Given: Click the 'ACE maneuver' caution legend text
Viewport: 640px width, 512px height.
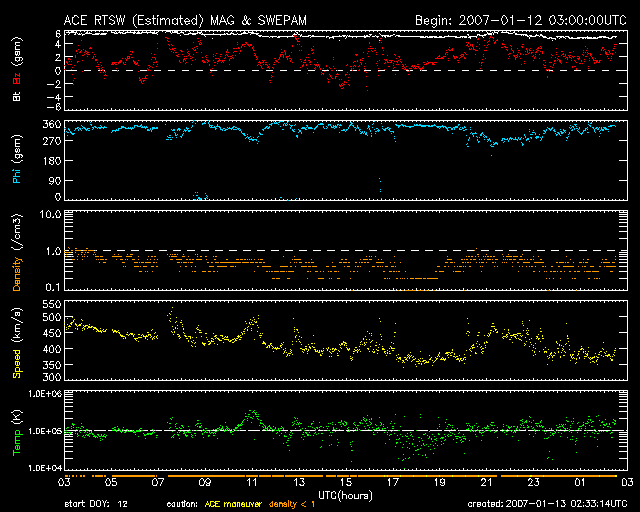Looking at the screenshot, I should [x=232, y=502].
